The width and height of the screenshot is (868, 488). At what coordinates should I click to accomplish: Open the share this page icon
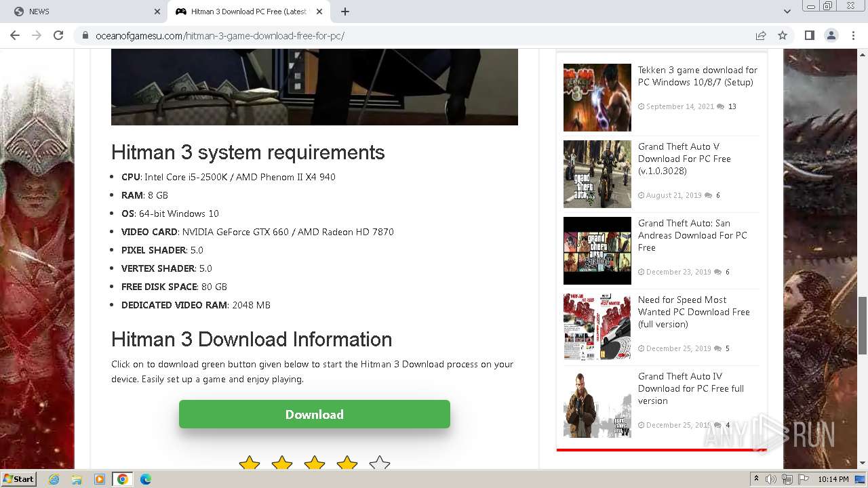(x=761, y=35)
